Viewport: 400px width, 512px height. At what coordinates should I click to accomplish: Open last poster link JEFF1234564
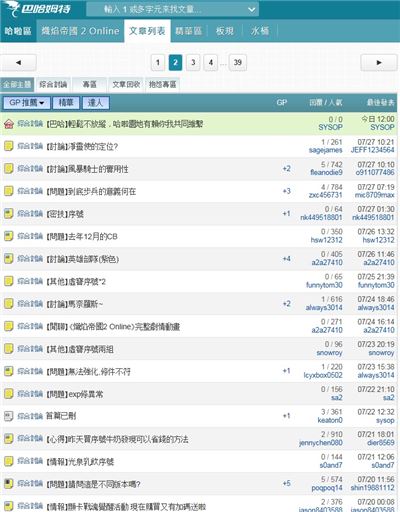[372, 150]
